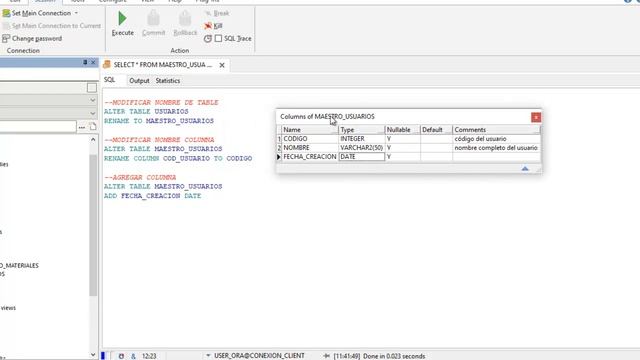Switch to the Statistics tab
This screenshot has height=360, width=640.
coord(168,81)
